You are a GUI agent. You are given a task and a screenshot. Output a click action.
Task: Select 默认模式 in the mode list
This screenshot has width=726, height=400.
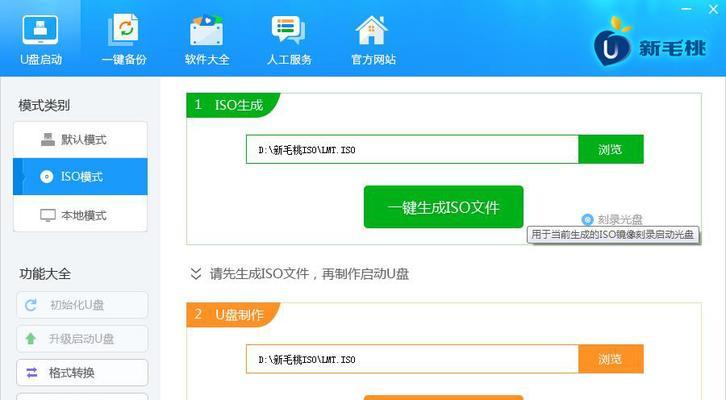[81, 139]
